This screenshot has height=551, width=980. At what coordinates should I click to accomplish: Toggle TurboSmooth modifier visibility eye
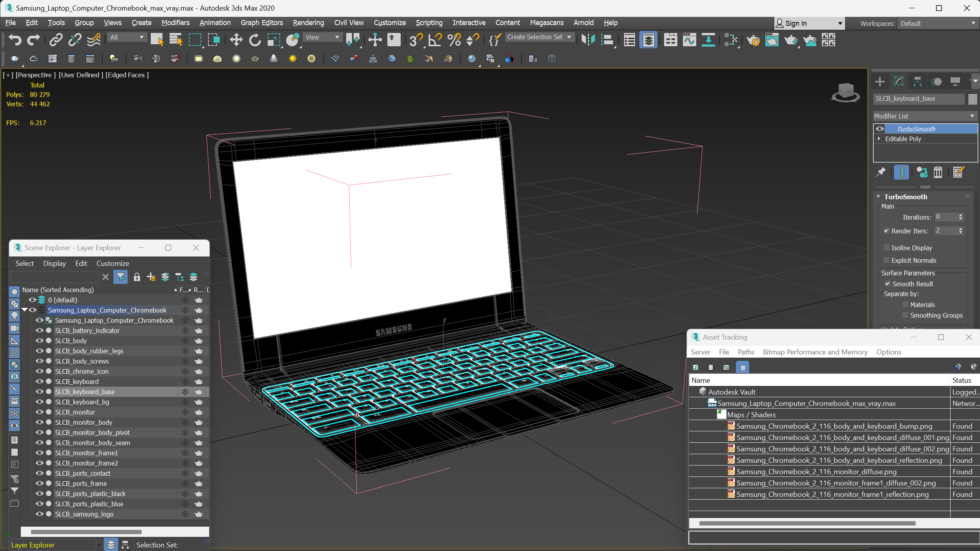pos(880,129)
